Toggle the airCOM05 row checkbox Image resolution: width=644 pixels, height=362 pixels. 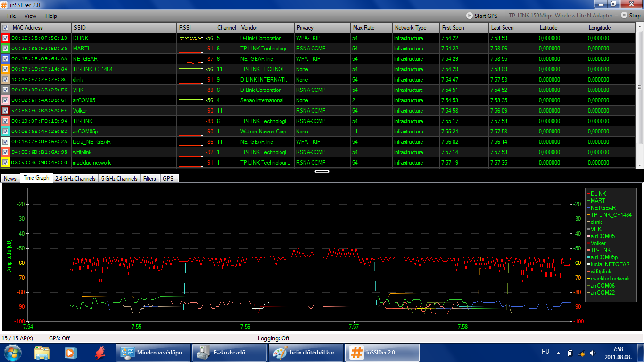(x=5, y=100)
